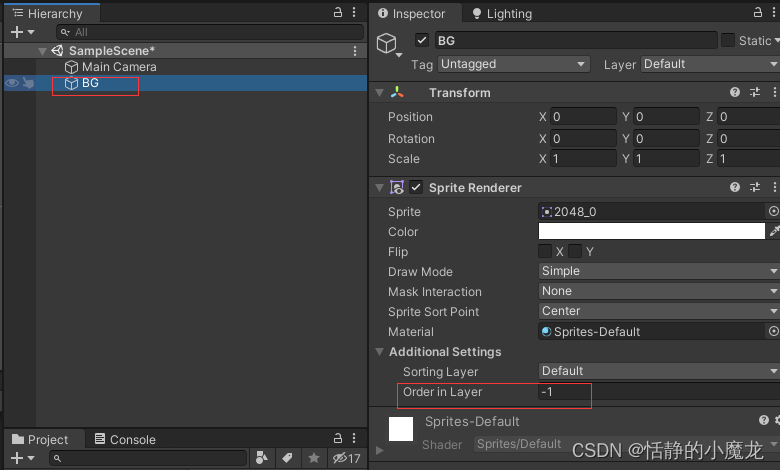Open the Hierarchy panel options menu
The image size is (780, 470).
354,12
